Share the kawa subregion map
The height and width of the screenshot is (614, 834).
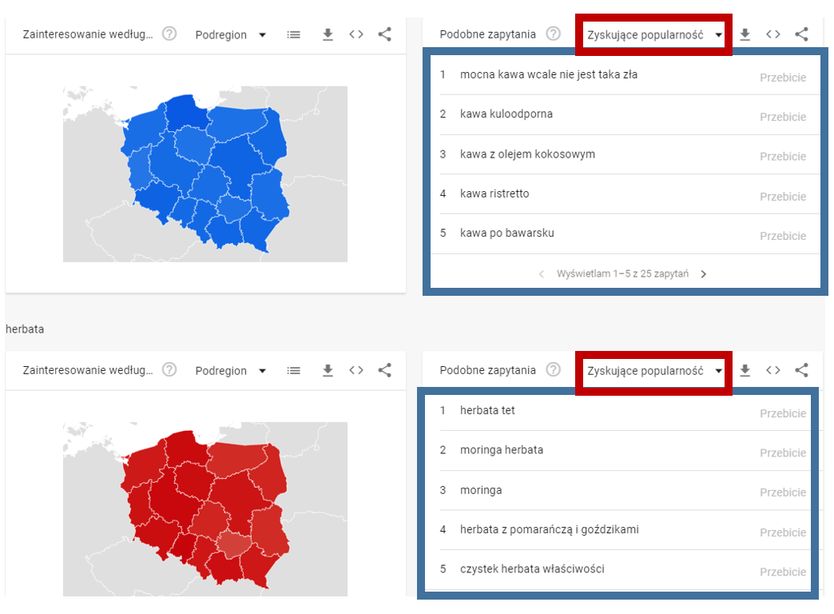tap(384, 33)
